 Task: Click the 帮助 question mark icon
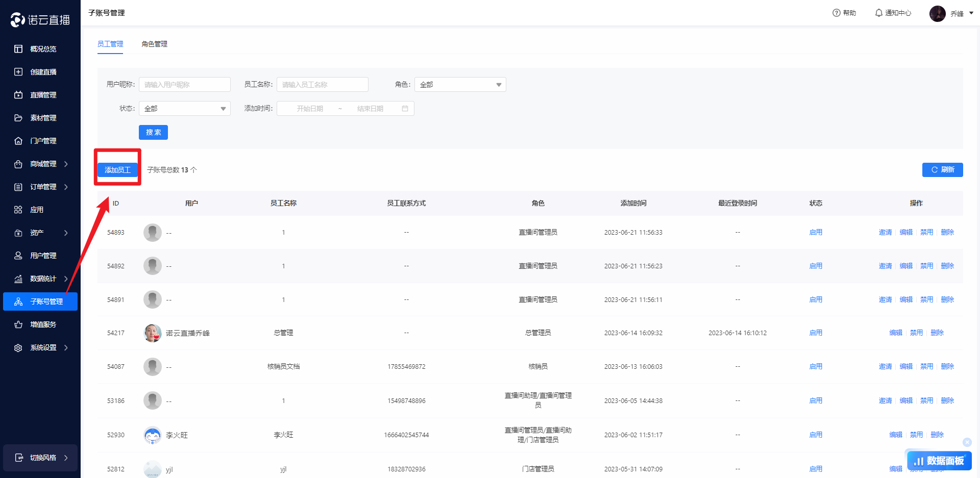pos(836,13)
